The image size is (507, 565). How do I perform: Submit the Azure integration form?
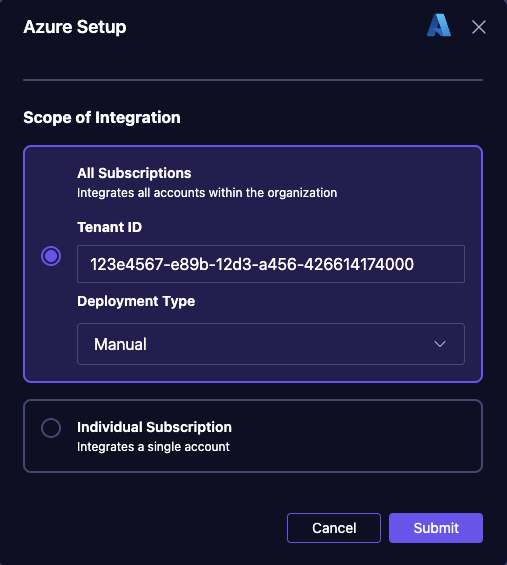point(436,528)
